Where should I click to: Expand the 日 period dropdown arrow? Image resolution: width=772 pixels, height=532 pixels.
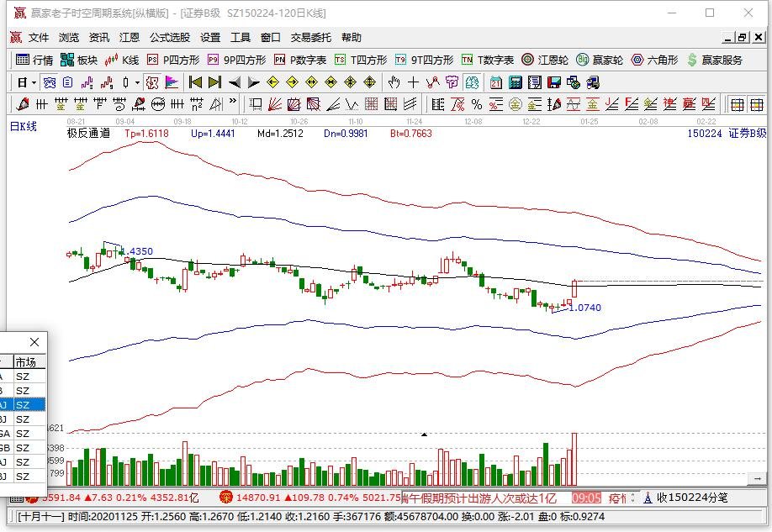point(34,82)
